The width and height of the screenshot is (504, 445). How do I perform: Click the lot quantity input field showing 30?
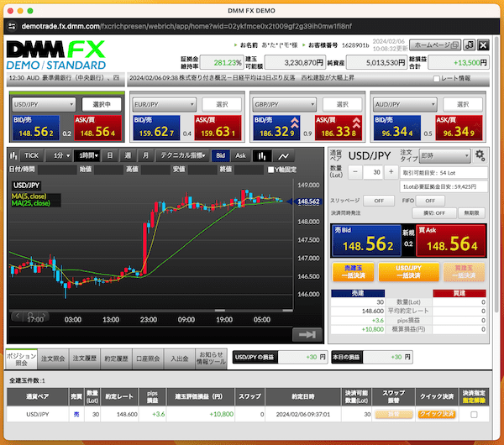click(373, 172)
